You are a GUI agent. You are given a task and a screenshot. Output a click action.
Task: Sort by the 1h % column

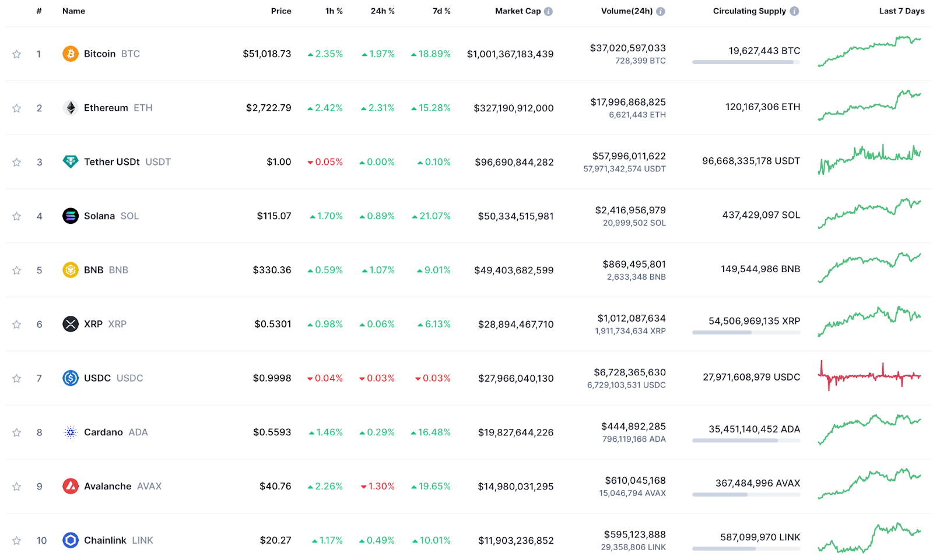pyautogui.click(x=334, y=11)
